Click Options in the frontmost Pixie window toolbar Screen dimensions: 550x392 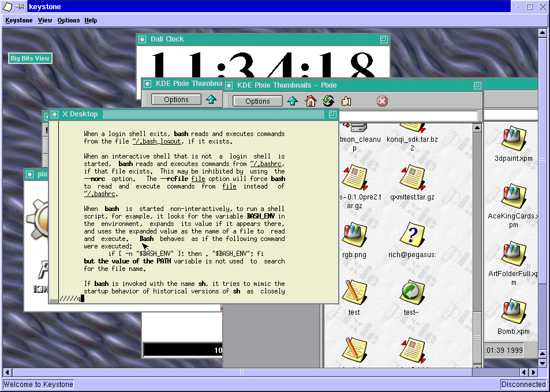[x=258, y=101]
